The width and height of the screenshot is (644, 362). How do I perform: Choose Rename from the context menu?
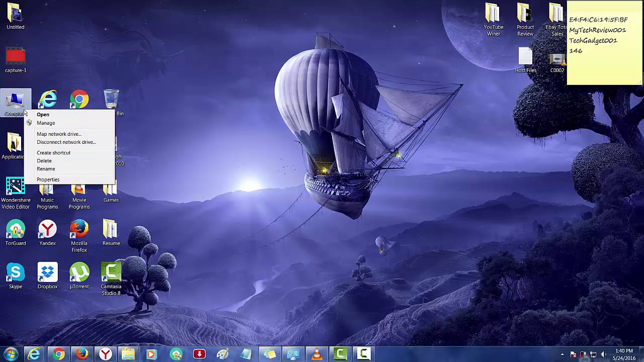tap(46, 169)
